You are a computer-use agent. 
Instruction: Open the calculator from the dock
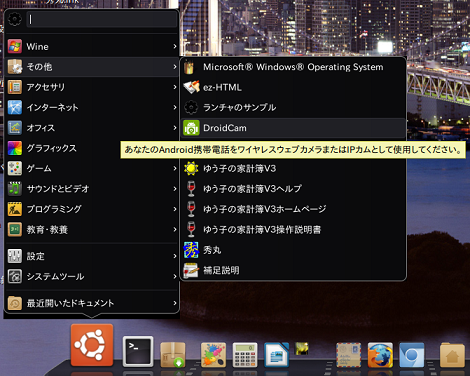coord(245,355)
